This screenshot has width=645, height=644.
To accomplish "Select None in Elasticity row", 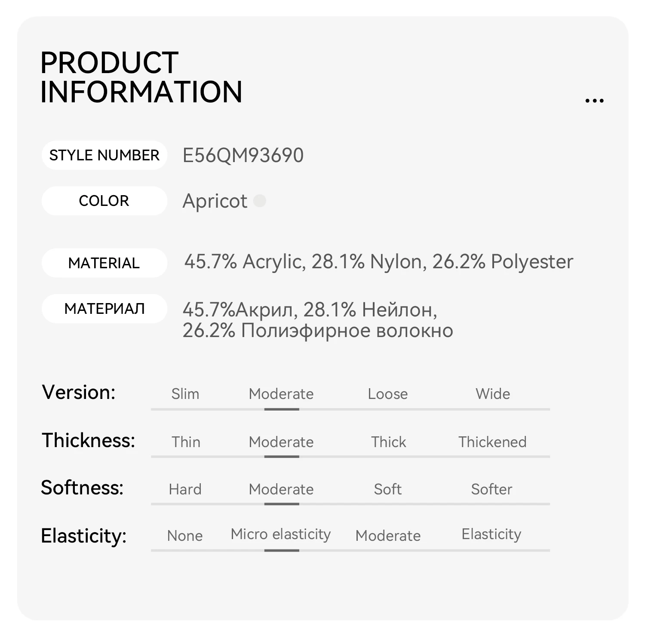I will pos(185,536).
